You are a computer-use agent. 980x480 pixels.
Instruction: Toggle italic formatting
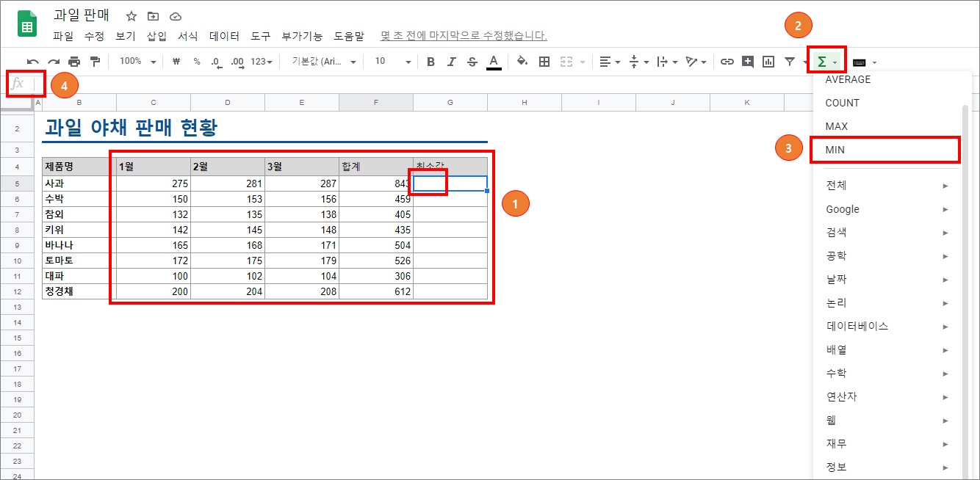click(x=451, y=62)
